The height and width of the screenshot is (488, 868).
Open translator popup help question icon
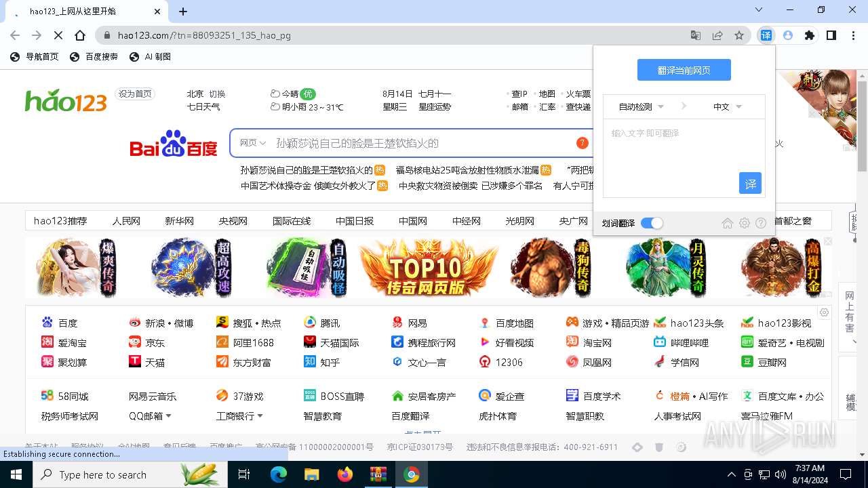(761, 223)
